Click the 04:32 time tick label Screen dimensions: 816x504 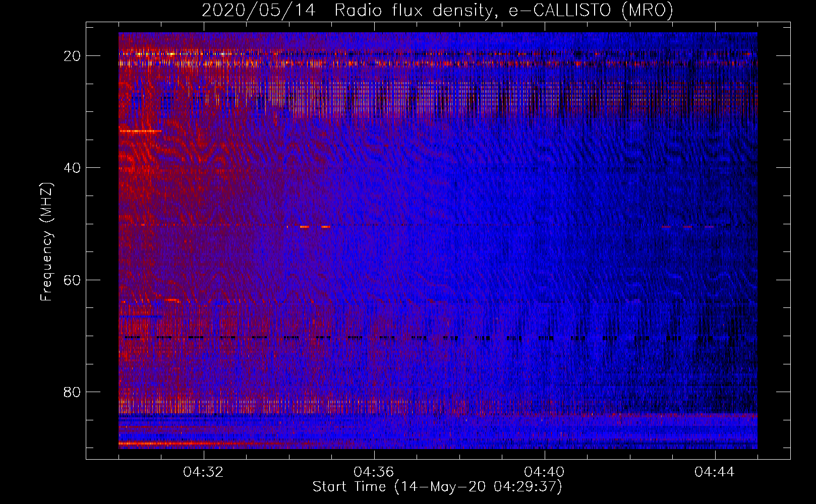(x=203, y=472)
